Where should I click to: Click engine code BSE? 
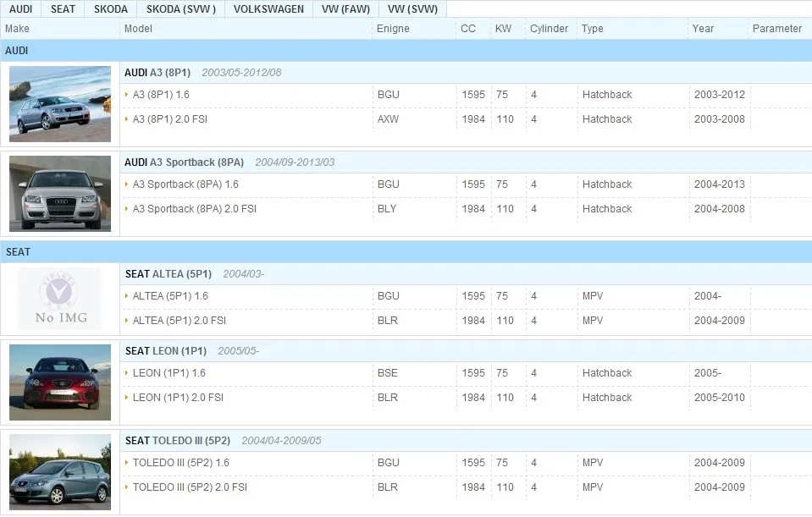[388, 372]
